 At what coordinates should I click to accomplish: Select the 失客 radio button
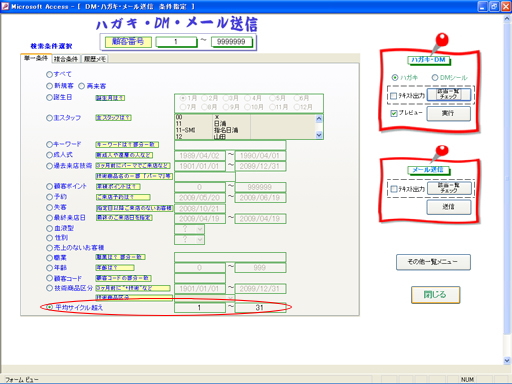point(49,208)
